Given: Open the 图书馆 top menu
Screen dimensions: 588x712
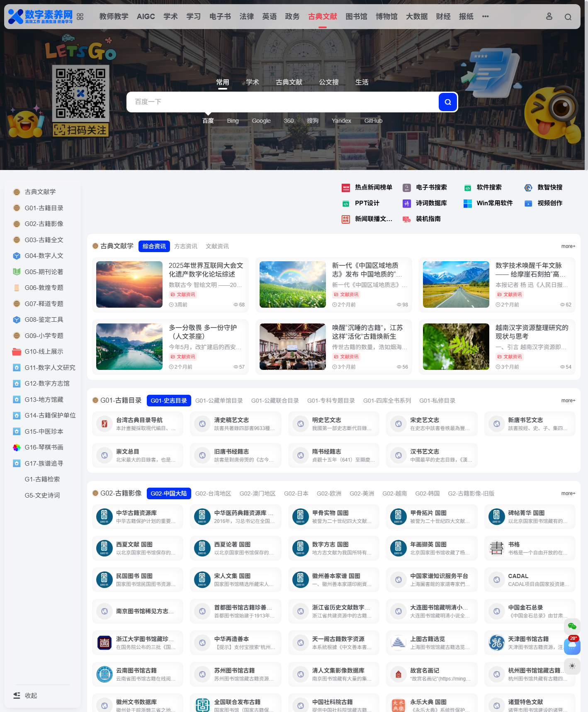Looking at the screenshot, I should [x=357, y=17].
